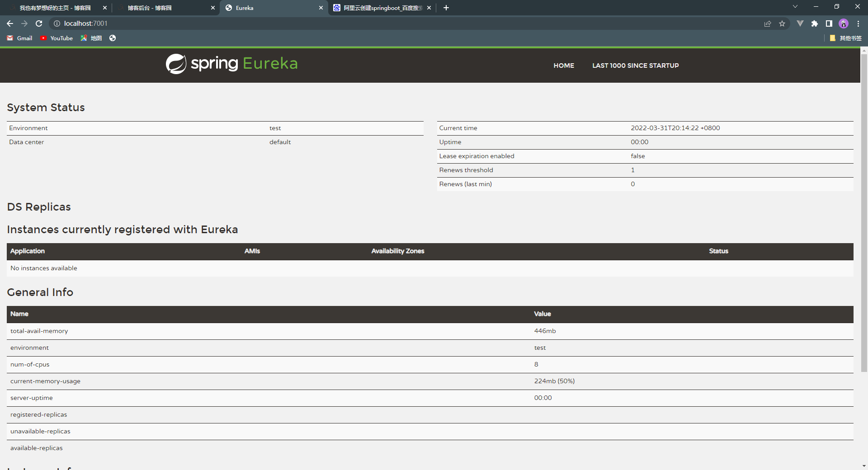Click the available-replicas row name
Viewport: 868px width, 470px height.
(37, 448)
